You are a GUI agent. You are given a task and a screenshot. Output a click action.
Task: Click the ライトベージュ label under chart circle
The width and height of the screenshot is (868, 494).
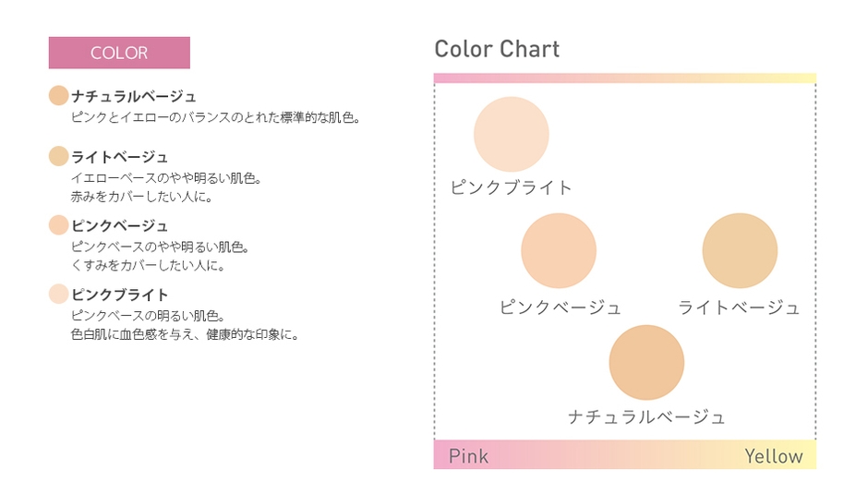[739, 307]
